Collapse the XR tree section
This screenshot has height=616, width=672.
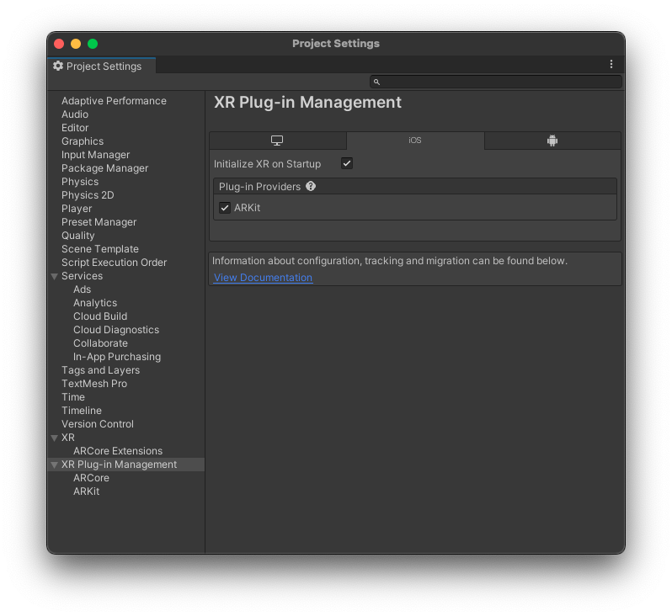55,438
